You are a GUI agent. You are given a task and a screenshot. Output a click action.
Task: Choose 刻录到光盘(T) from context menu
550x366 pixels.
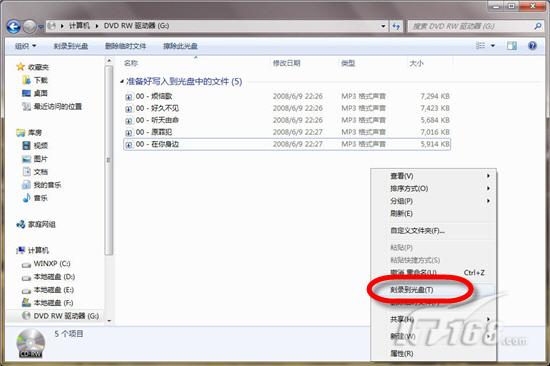point(434,290)
